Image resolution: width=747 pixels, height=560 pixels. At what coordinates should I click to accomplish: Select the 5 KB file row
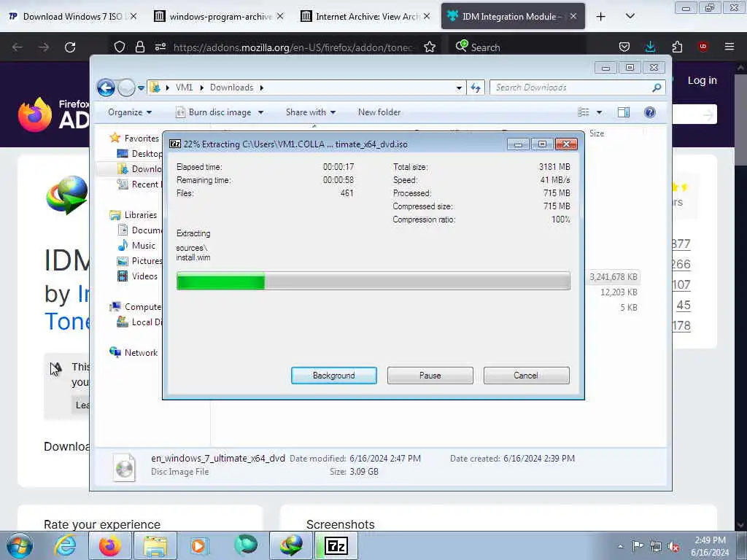[x=628, y=307]
